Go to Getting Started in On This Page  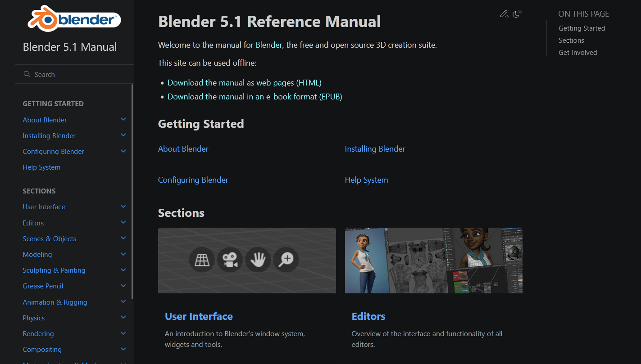pos(582,28)
